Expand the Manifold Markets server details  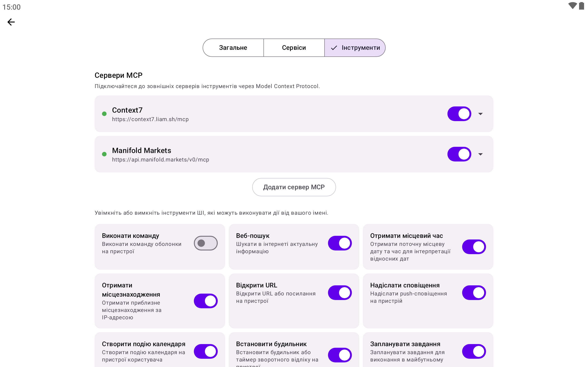point(480,154)
